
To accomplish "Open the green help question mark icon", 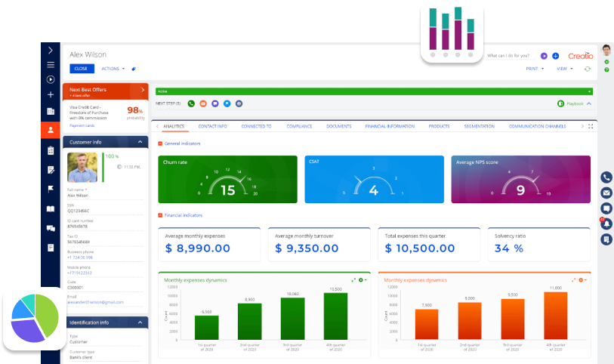I will [606, 69].
